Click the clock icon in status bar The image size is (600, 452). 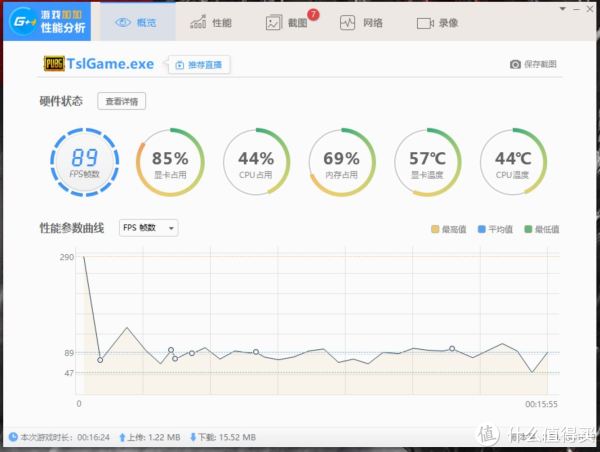click(x=13, y=437)
